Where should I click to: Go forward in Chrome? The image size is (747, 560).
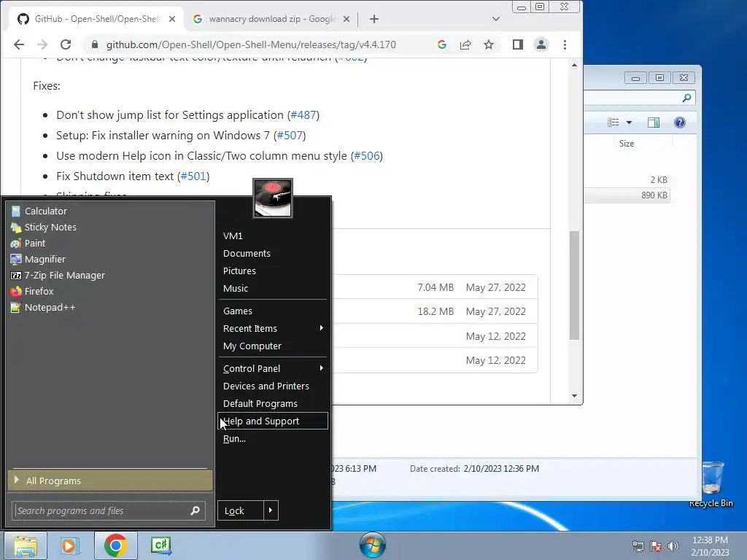pyautogui.click(x=42, y=44)
